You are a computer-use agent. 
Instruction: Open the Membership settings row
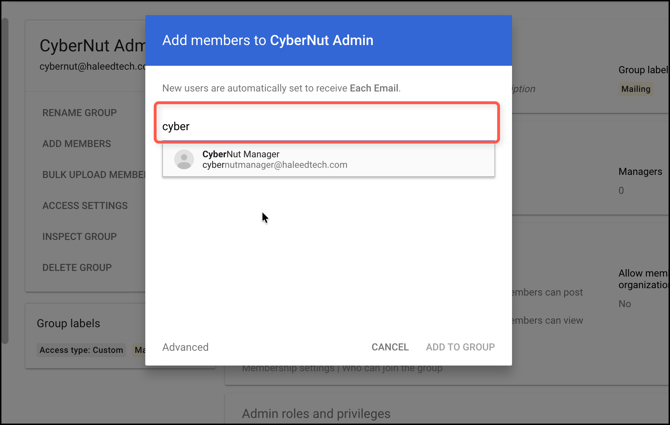[x=340, y=369]
